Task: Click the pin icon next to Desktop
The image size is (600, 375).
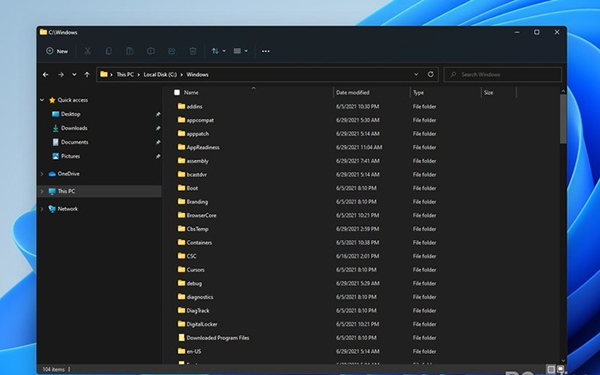Action: (x=158, y=114)
